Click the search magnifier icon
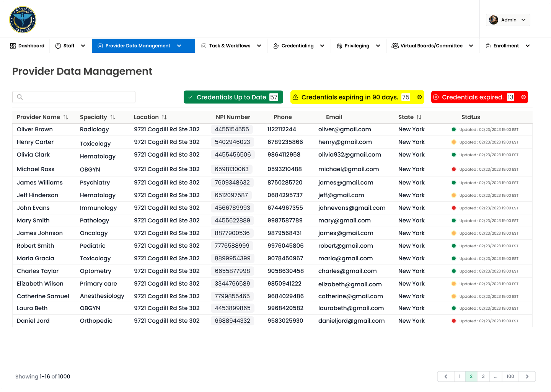Viewport: 551px width, 392px height. pos(20,97)
